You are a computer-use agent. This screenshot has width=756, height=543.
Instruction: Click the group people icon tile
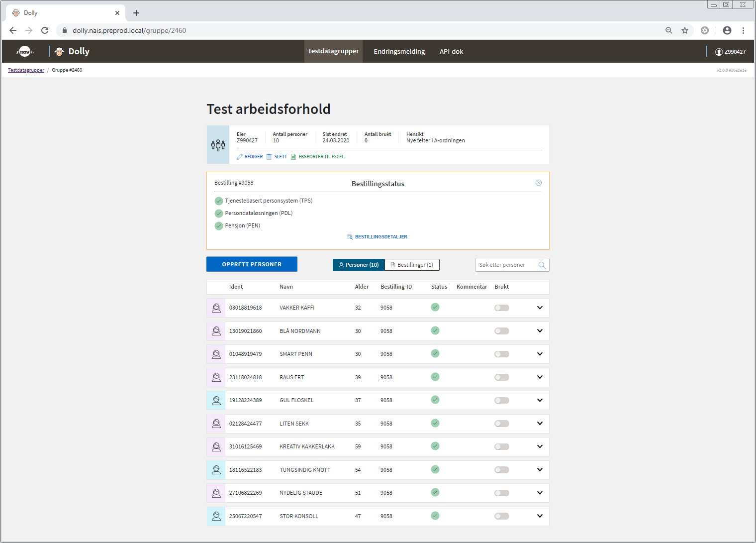pos(218,145)
